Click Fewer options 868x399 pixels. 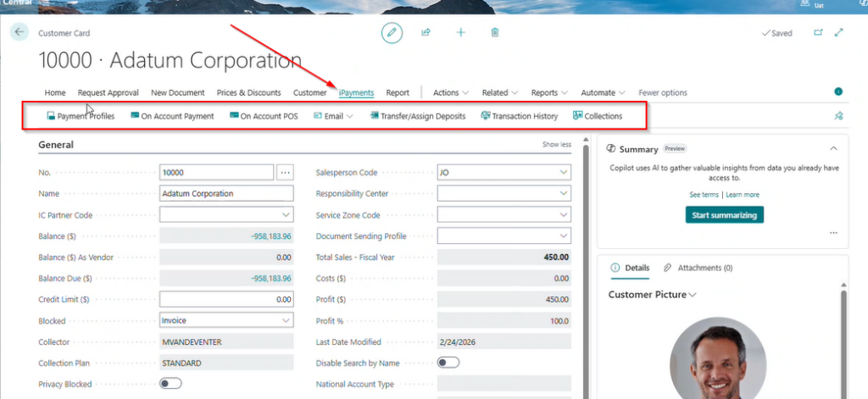(x=663, y=93)
